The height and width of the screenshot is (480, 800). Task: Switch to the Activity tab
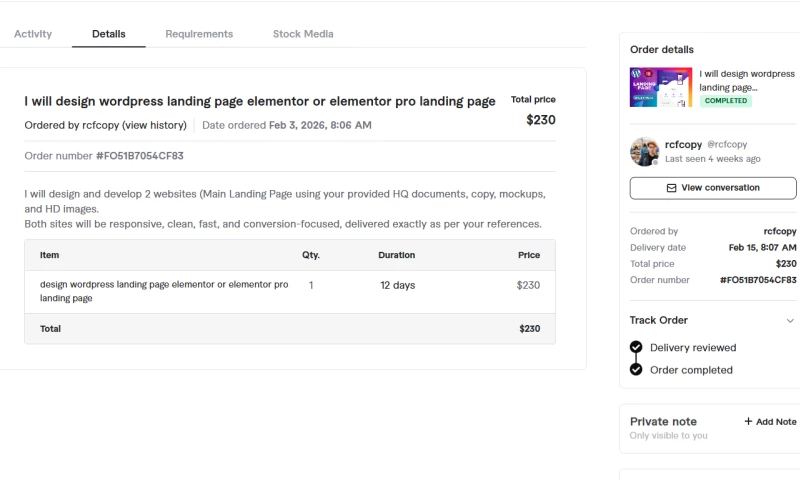tap(33, 34)
